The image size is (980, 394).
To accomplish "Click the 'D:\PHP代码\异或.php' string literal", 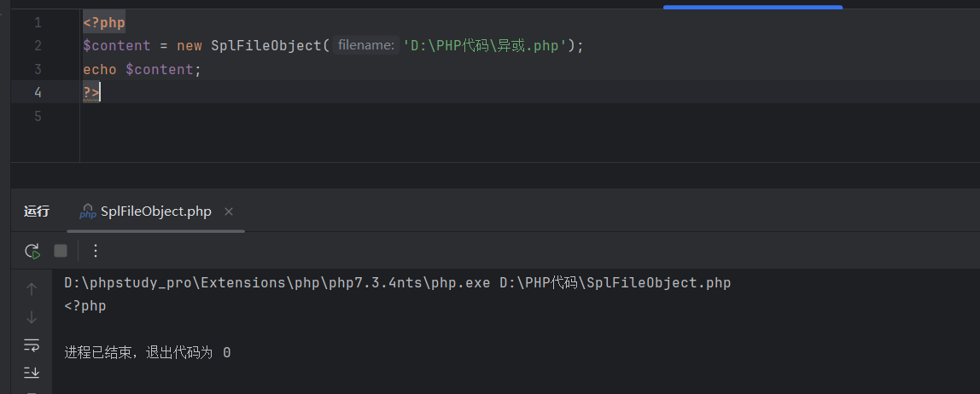I will coord(486,46).
